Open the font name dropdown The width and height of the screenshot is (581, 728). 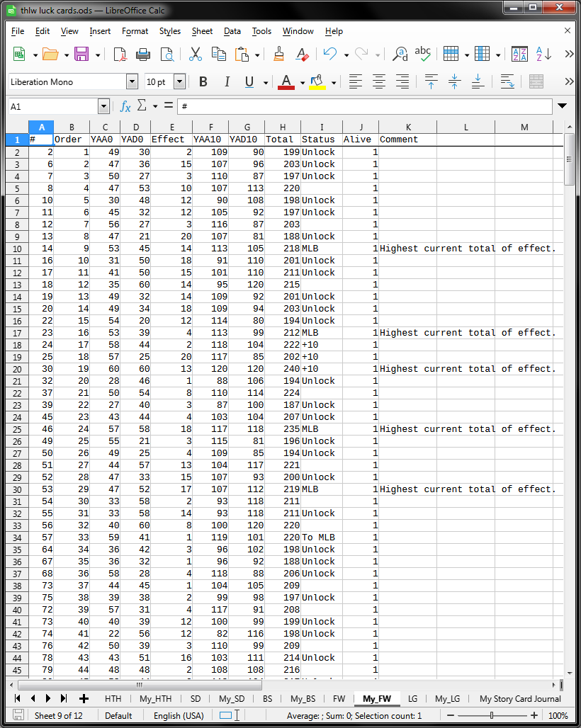click(132, 82)
